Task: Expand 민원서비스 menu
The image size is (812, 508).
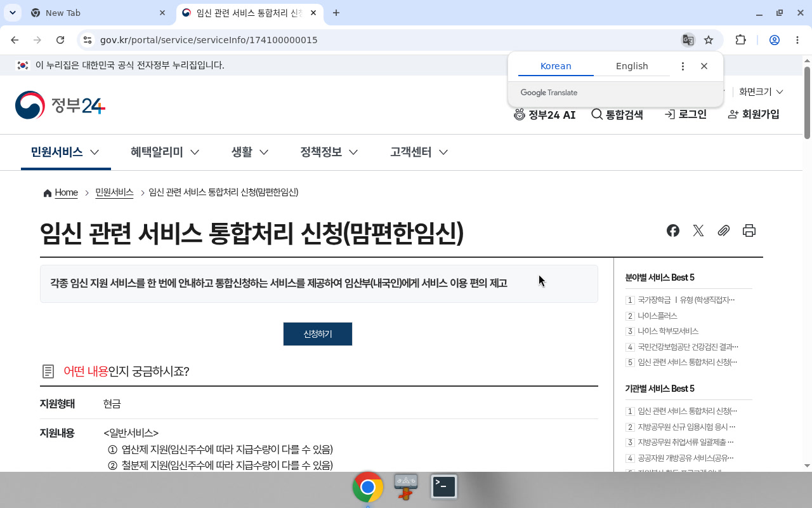Action: tap(65, 152)
